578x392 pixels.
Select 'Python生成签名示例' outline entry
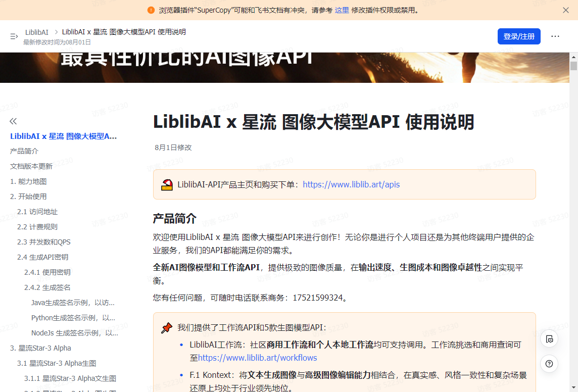point(73,318)
